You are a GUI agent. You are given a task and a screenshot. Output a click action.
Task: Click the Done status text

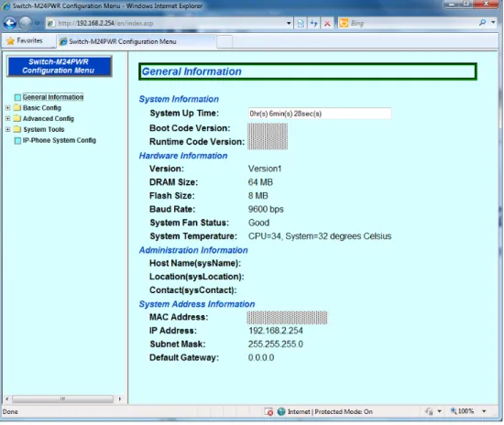10,411
